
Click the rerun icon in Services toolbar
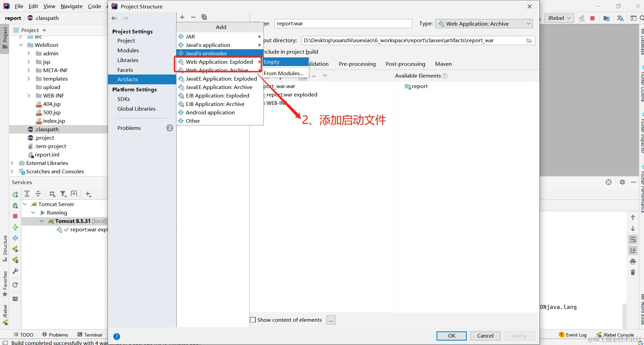15,194
